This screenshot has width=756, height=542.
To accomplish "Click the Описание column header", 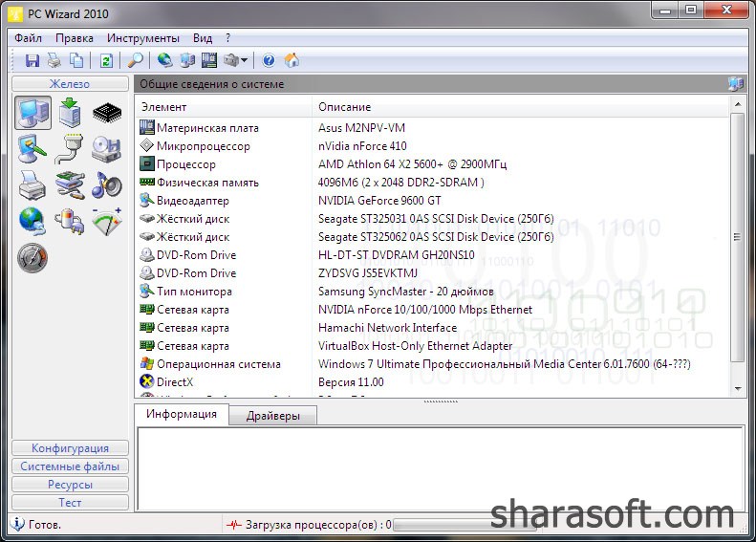I will [521, 107].
